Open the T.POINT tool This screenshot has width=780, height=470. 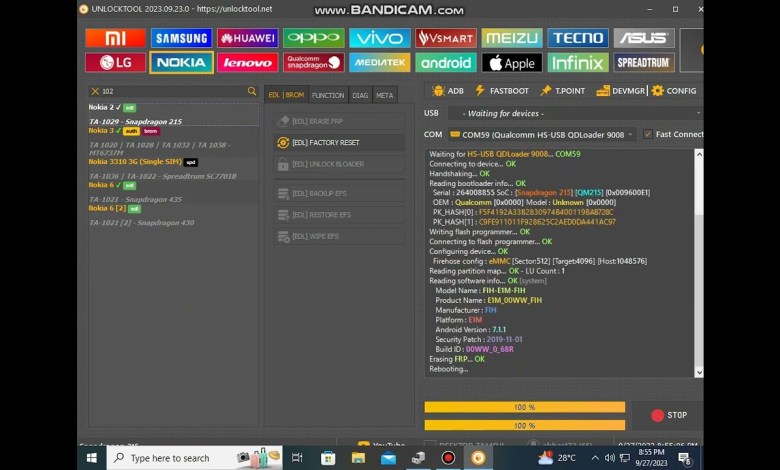coord(563,91)
